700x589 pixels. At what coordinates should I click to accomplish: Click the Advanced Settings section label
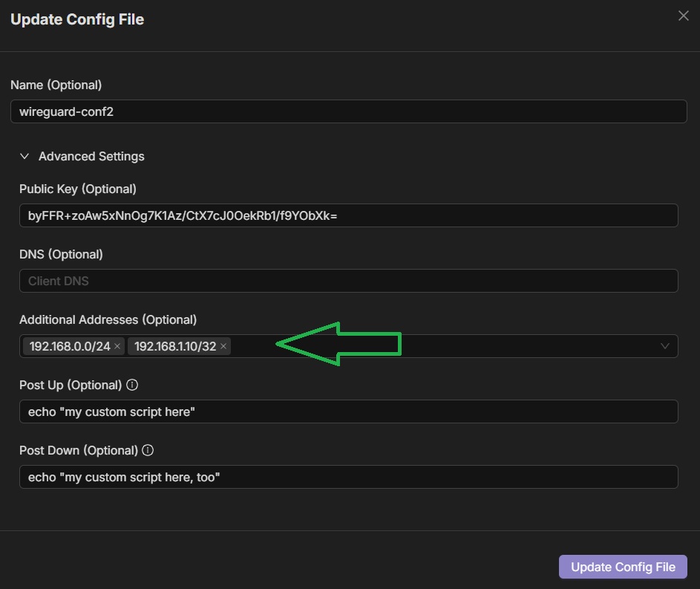91,157
